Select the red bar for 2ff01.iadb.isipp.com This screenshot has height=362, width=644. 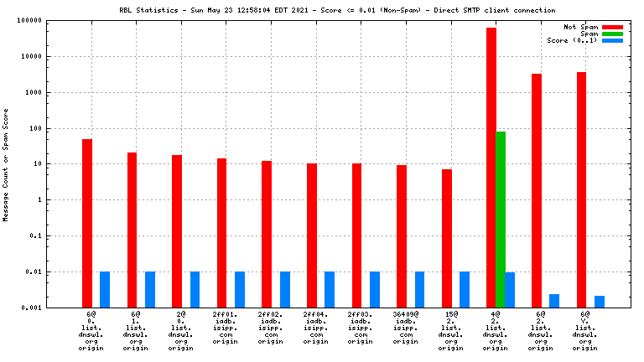[221, 232]
